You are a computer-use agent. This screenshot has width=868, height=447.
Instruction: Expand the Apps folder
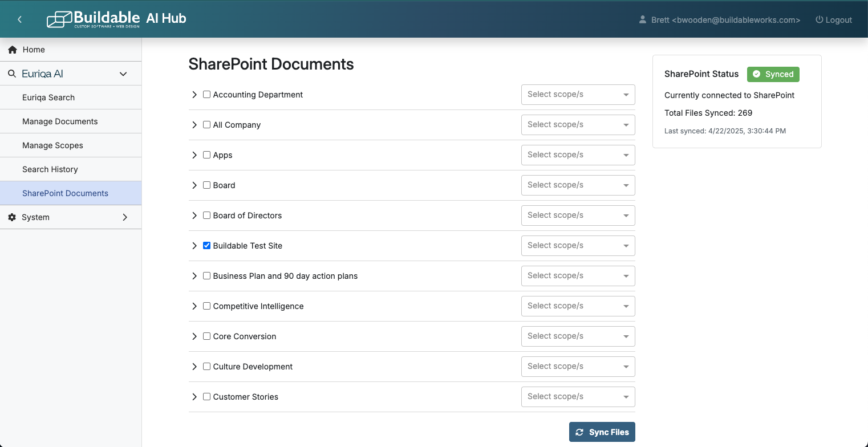pos(194,155)
